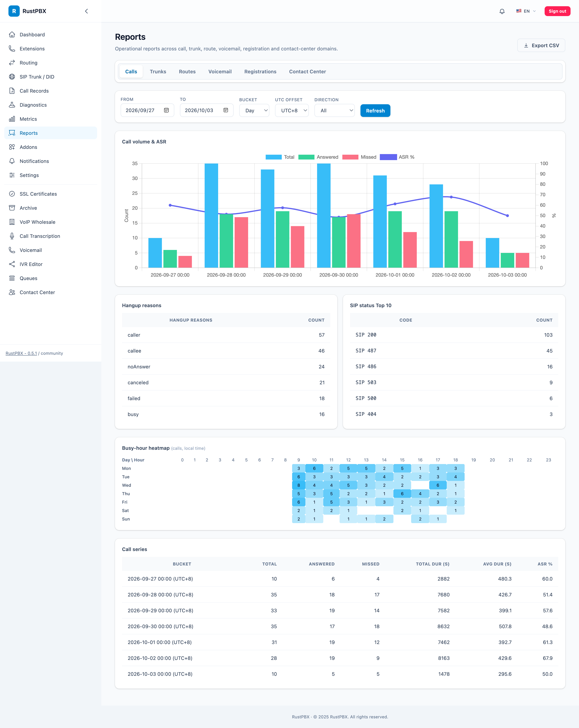Switch to the Trunks tab
Image resolution: width=579 pixels, height=728 pixels.
point(158,72)
